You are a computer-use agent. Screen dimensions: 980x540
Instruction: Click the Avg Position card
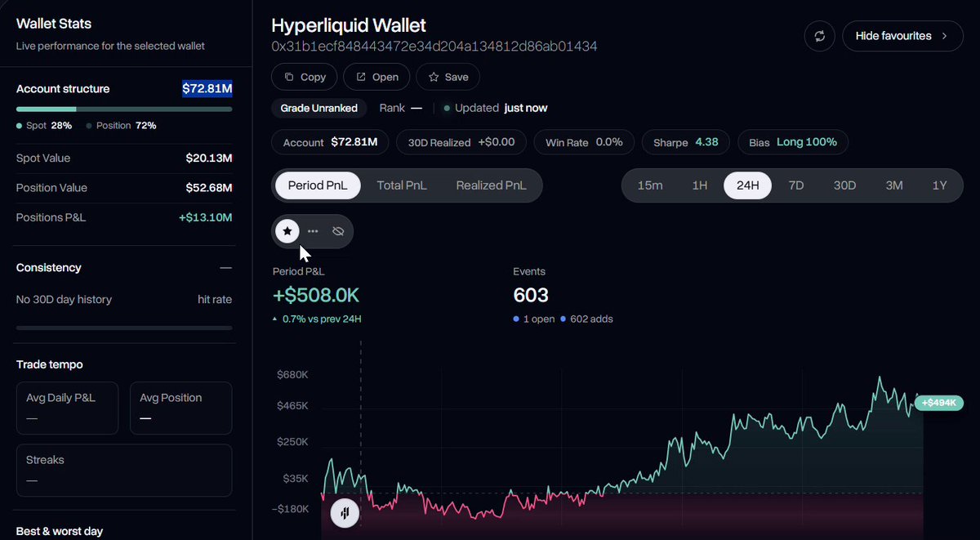[180, 408]
